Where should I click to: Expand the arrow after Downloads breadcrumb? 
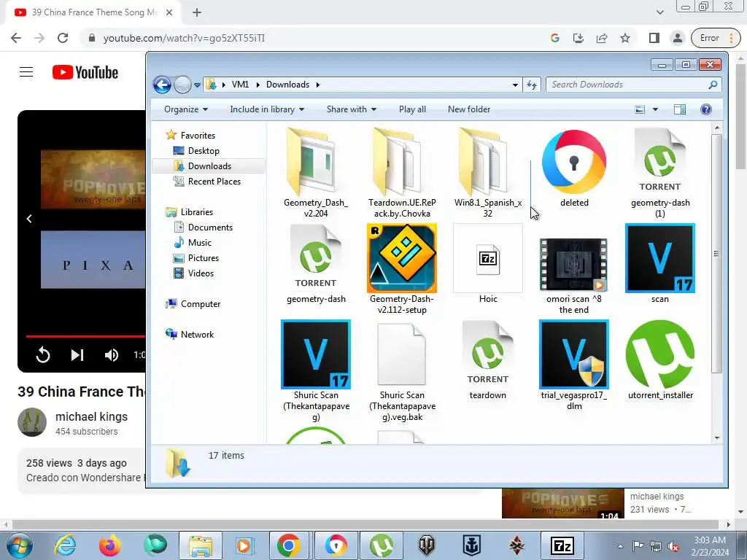coord(318,85)
